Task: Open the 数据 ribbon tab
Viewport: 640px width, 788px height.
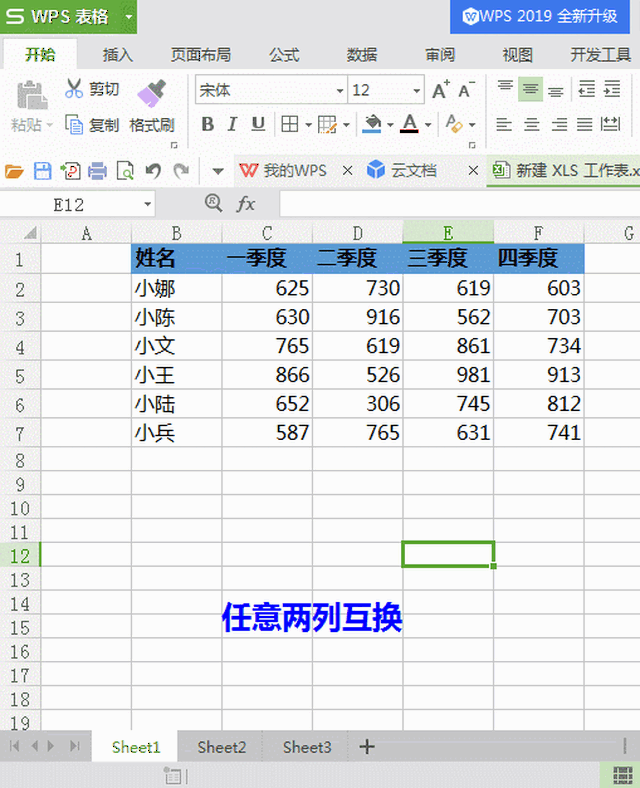Action: pyautogui.click(x=362, y=54)
